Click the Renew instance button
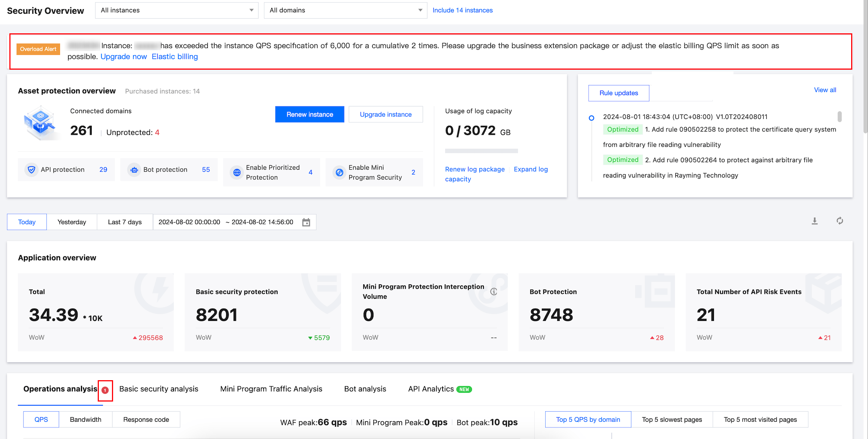This screenshot has height=439, width=868. click(x=310, y=114)
